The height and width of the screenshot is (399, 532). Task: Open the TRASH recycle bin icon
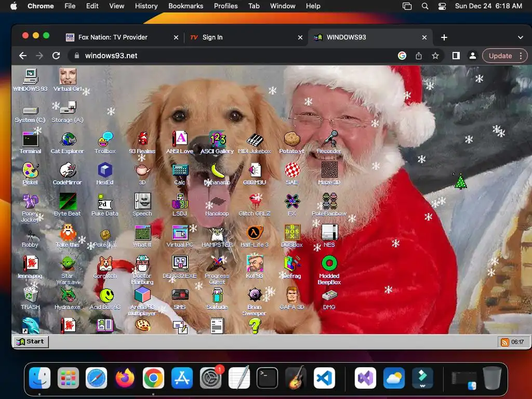point(30,299)
